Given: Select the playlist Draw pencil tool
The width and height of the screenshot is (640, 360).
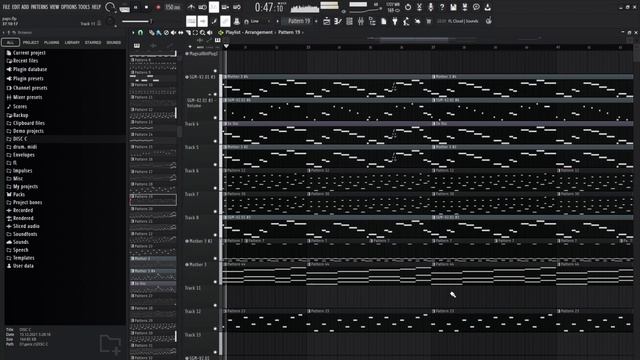Looking at the screenshot, I should click(x=151, y=33).
